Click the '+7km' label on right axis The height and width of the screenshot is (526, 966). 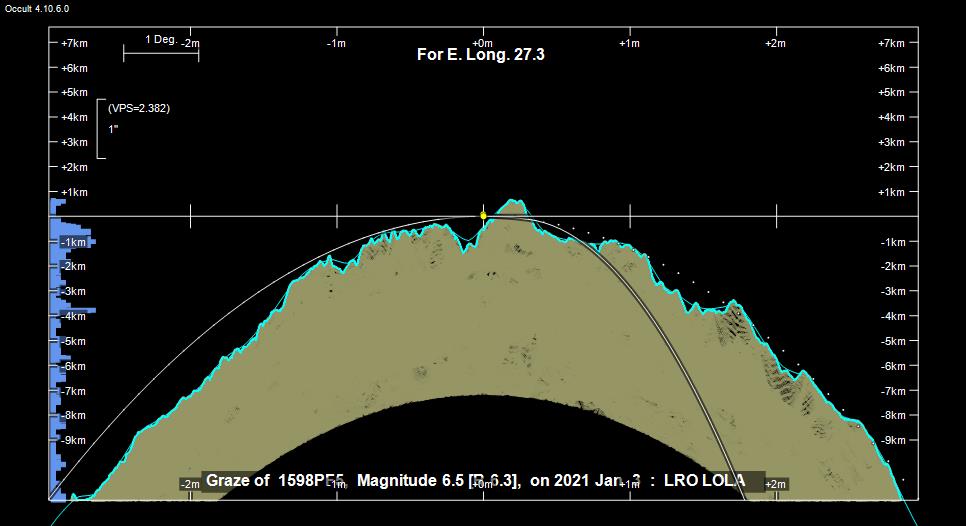tap(892, 43)
